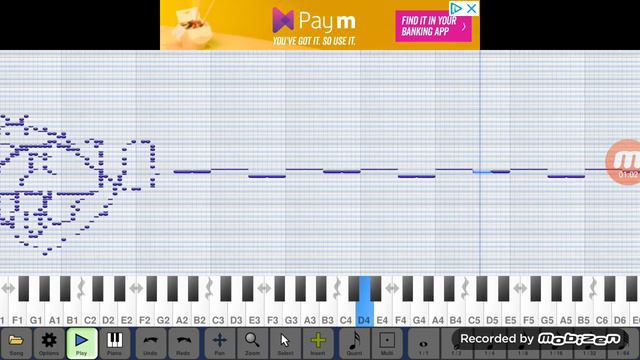The image size is (640, 360).
Task: Toggle the Piano keyboard view
Action: [114, 343]
